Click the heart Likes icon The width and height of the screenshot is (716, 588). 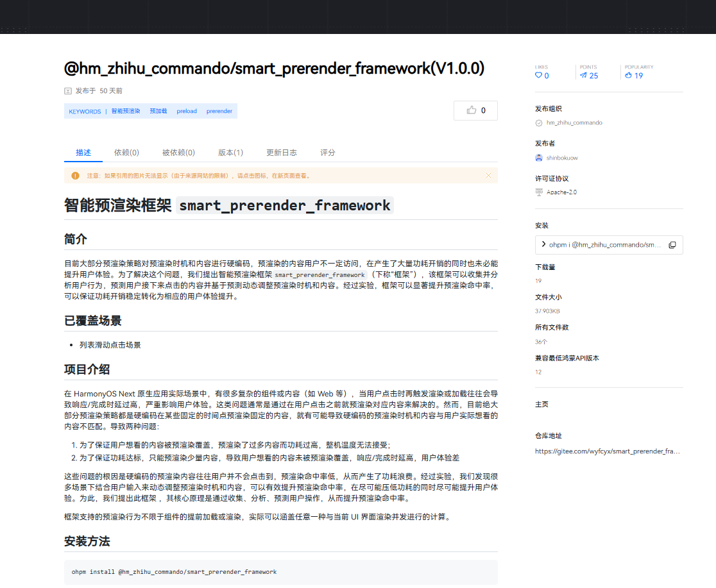[x=538, y=75]
